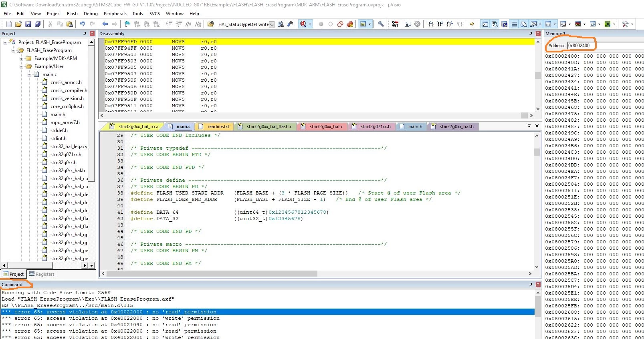Viewport: 644px width, 339px height.
Task: Close the Command panel
Action: 538,285
